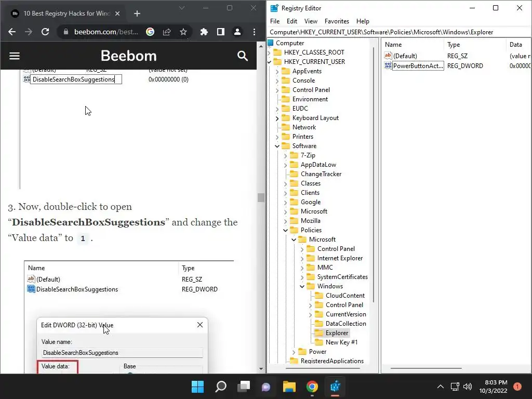Collapse HKEY_CURRENT_USER node

tap(270, 62)
